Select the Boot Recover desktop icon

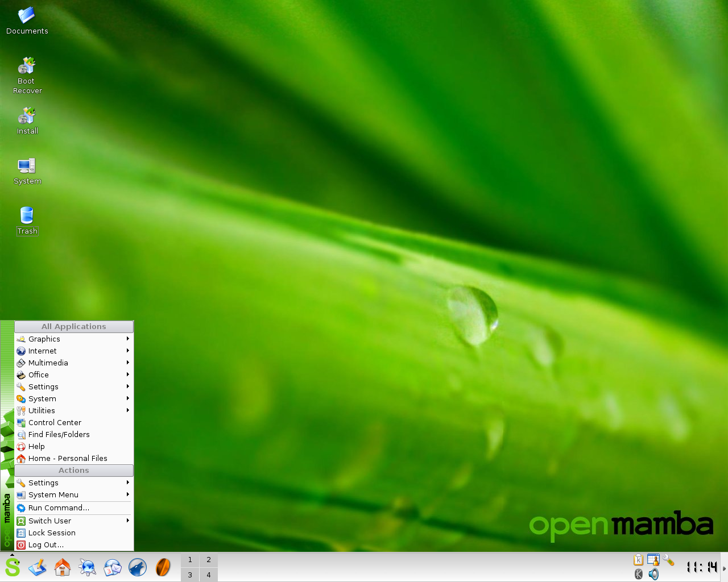[27, 75]
